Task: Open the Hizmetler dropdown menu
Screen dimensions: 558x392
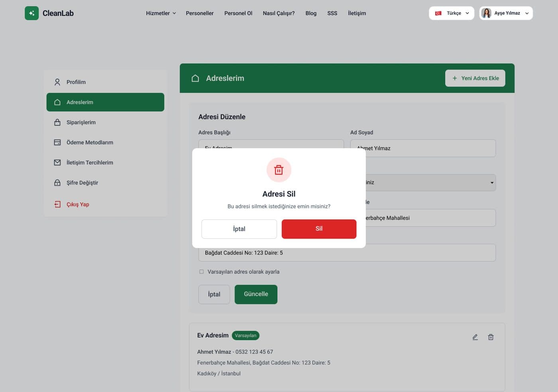Action: [161, 13]
